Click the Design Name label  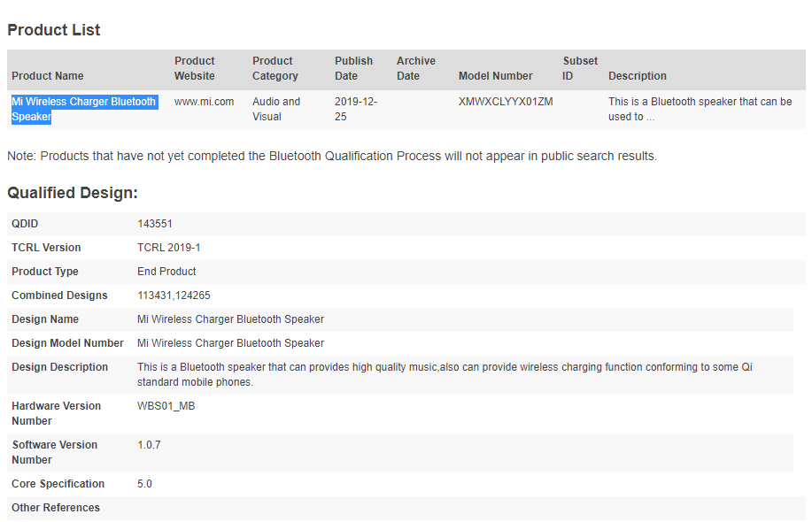(x=45, y=319)
